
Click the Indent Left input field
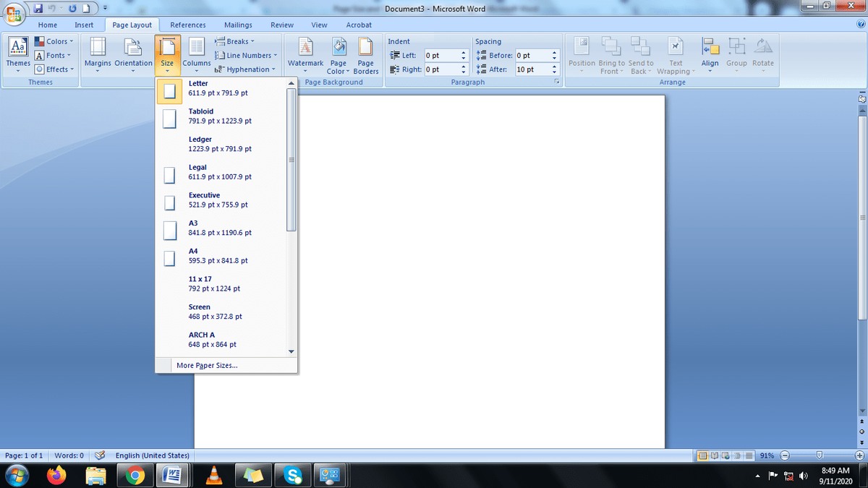click(442, 56)
